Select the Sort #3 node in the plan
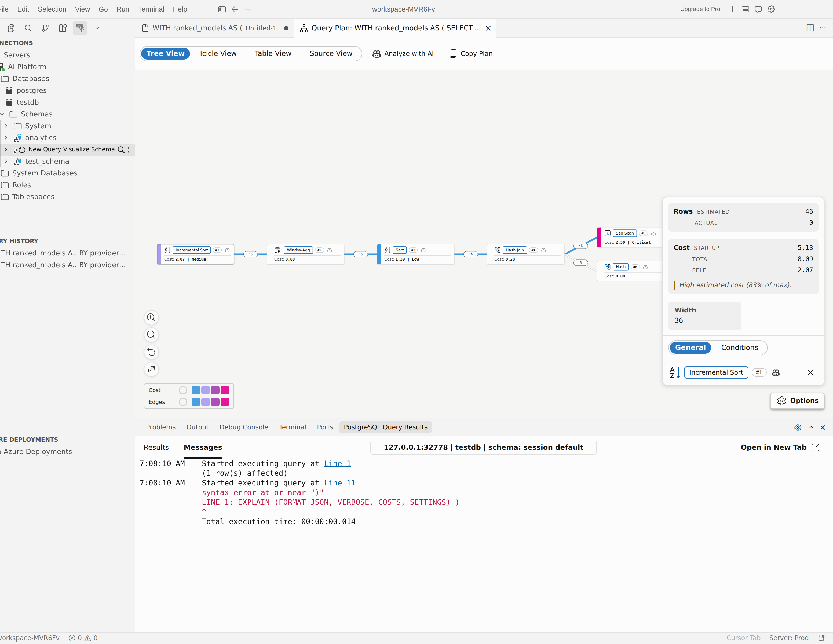The height and width of the screenshot is (644, 833). pyautogui.click(x=416, y=254)
